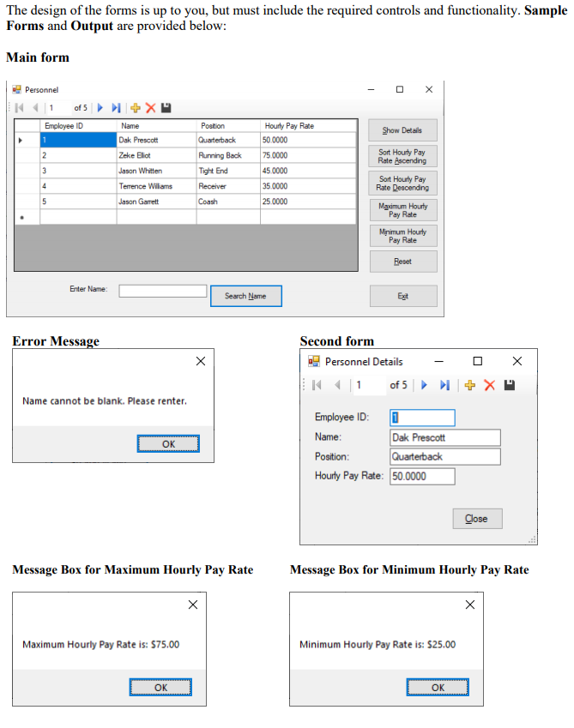Click cell '45.0000' in grid
This screenshot has height=728, width=574.
point(308,171)
